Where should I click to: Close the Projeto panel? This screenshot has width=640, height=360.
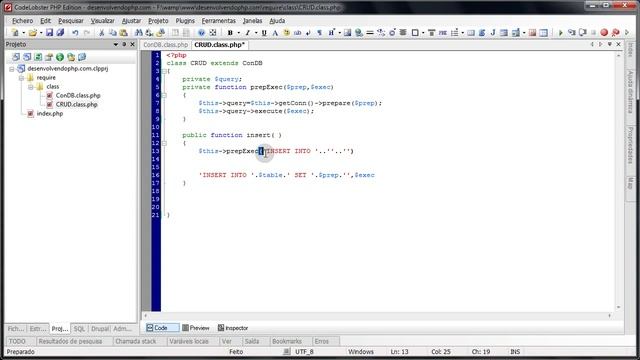point(133,44)
